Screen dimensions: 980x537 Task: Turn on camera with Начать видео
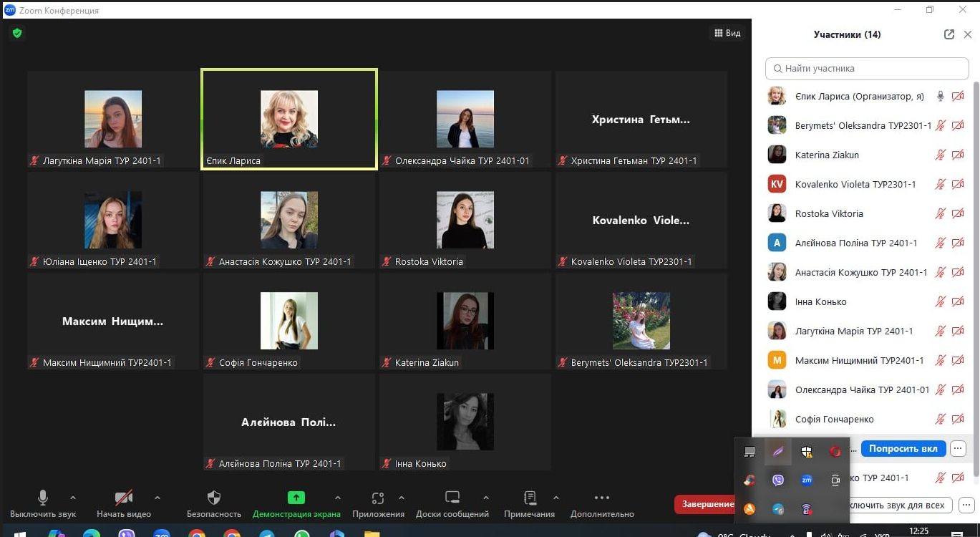124,498
